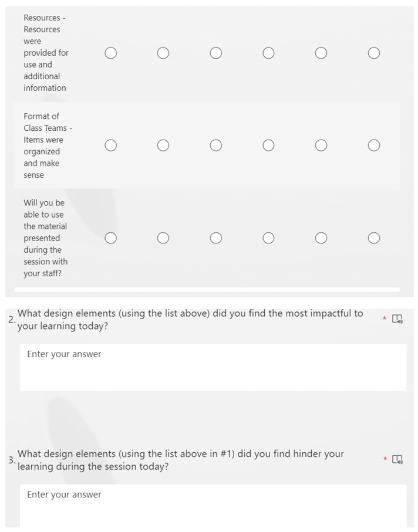Select first option for using material with staff
418x532 pixels.
pos(110,238)
